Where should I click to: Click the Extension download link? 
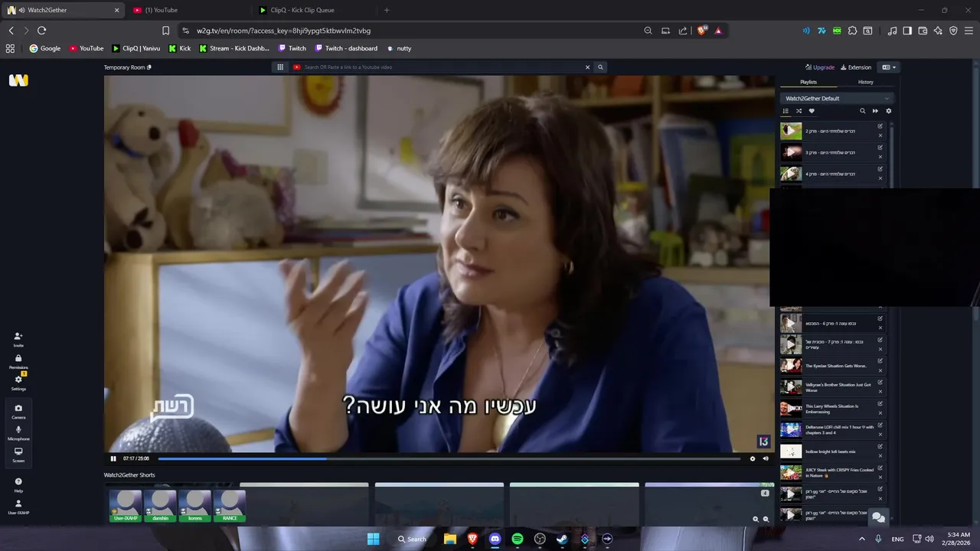856,67
